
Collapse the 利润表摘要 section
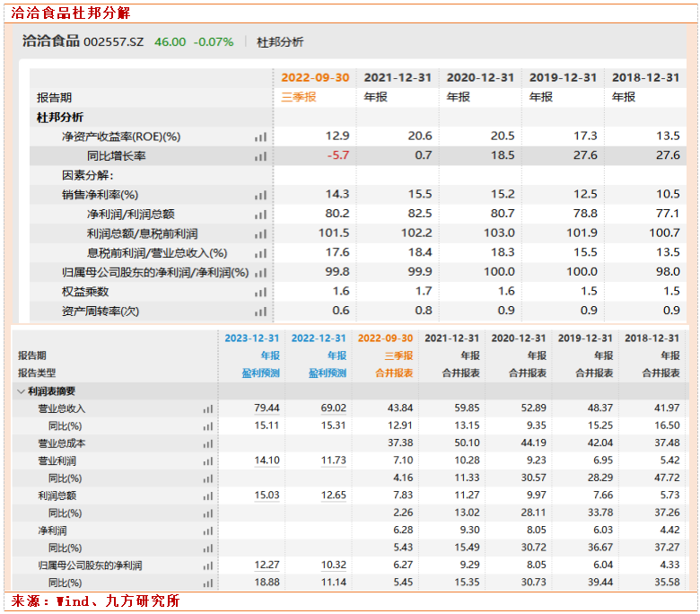[21, 391]
